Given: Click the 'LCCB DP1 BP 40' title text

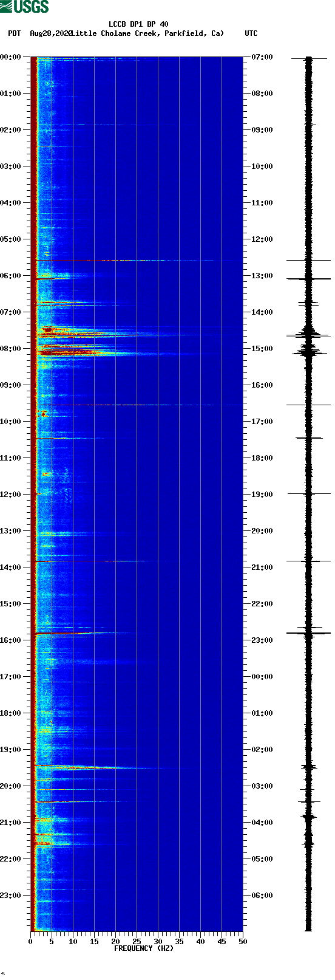Looking at the screenshot, I should [x=138, y=24].
